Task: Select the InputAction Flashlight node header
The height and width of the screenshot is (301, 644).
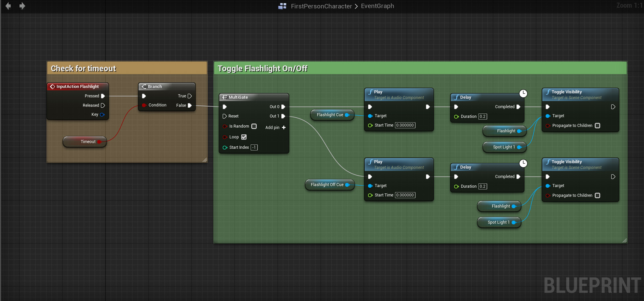Action: tap(78, 86)
